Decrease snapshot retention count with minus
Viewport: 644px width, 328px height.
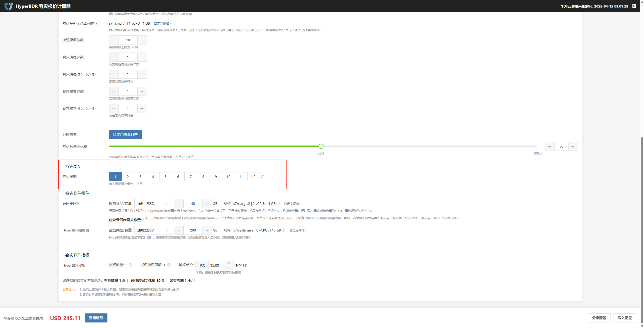(114, 40)
